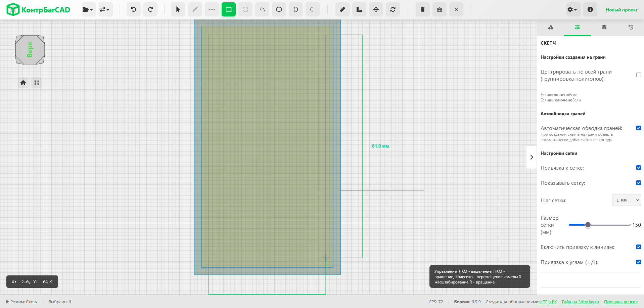Click the grid size slider handle
This screenshot has height=308, width=644.
click(x=588, y=225)
